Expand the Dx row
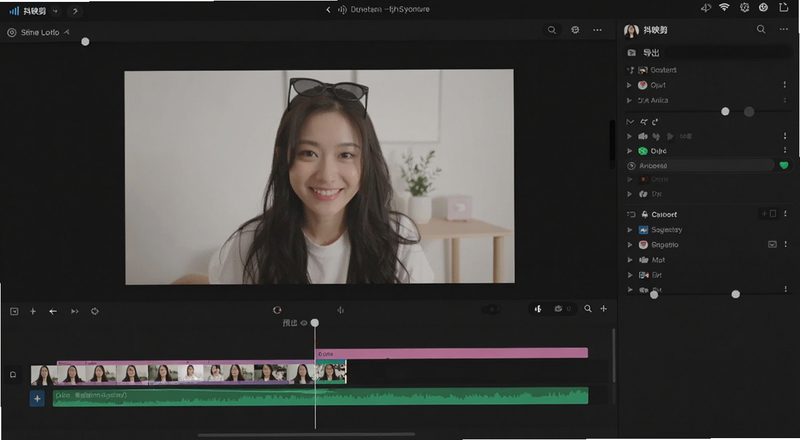Screen dimensions: 800x440 629,194
